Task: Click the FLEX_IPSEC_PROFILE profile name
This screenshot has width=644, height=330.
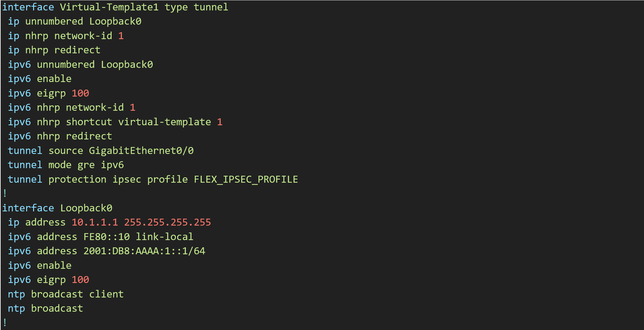Action: click(x=246, y=180)
